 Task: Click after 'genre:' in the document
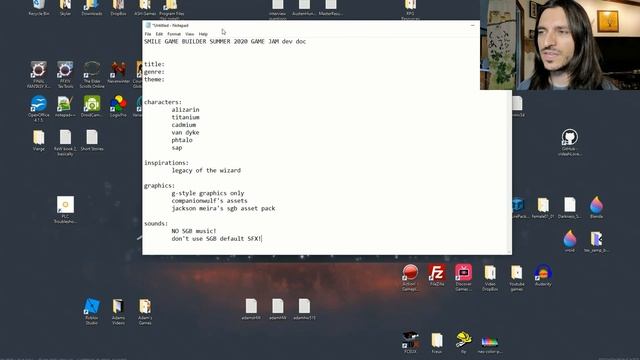166,72
